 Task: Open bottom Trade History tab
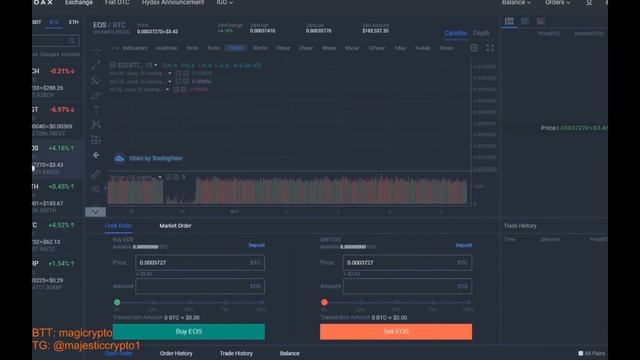[x=236, y=353]
